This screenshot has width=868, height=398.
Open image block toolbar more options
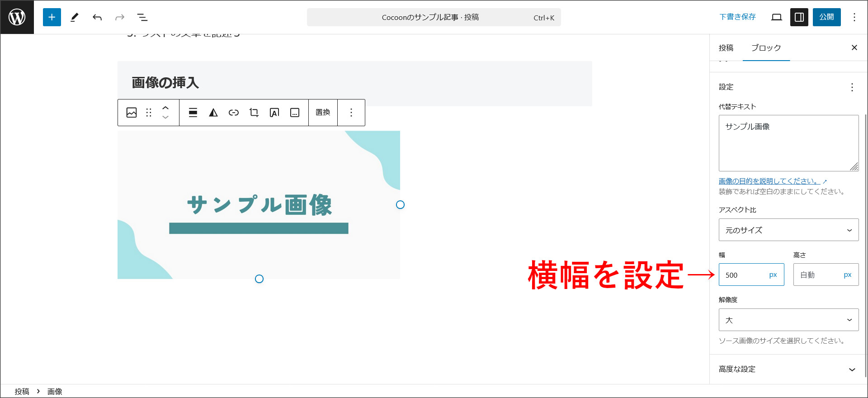351,113
